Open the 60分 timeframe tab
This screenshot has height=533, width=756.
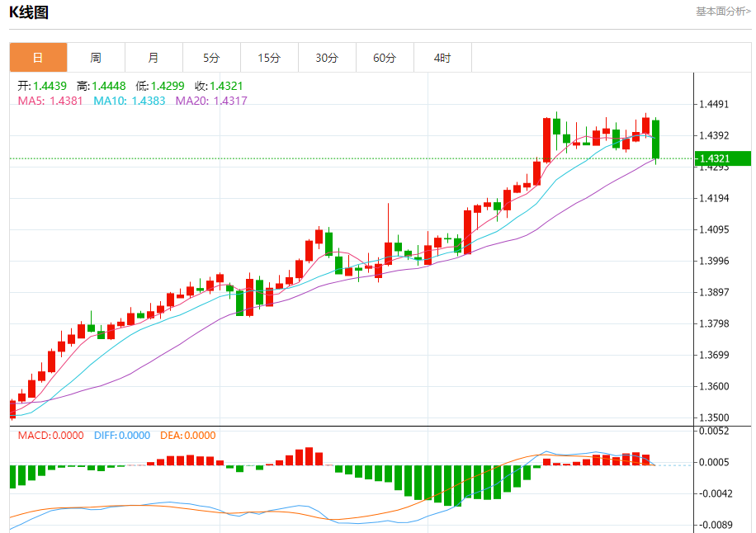(x=385, y=58)
